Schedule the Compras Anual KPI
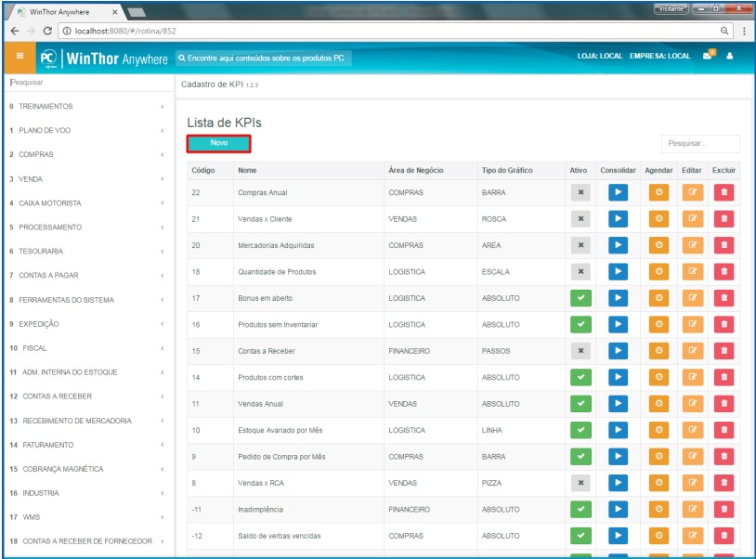This screenshot has height=559, width=756. point(658,192)
